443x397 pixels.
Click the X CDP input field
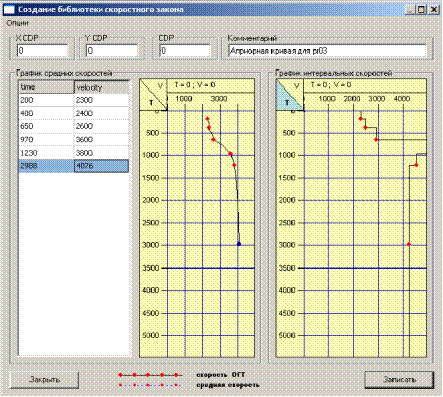pos(42,51)
